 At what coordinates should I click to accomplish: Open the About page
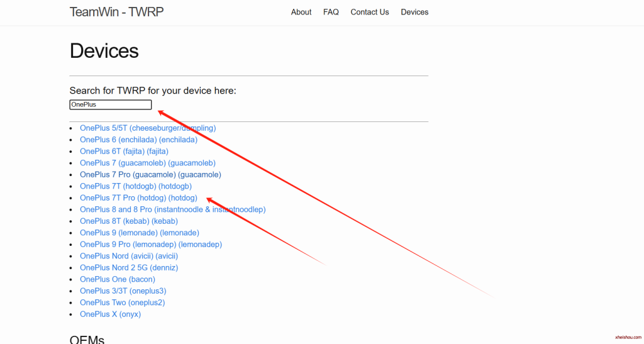301,13
